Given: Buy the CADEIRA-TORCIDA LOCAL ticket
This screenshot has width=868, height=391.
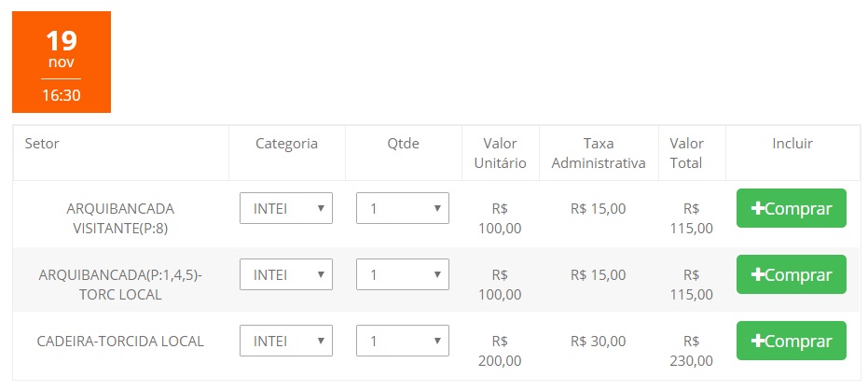Looking at the screenshot, I should (x=791, y=341).
